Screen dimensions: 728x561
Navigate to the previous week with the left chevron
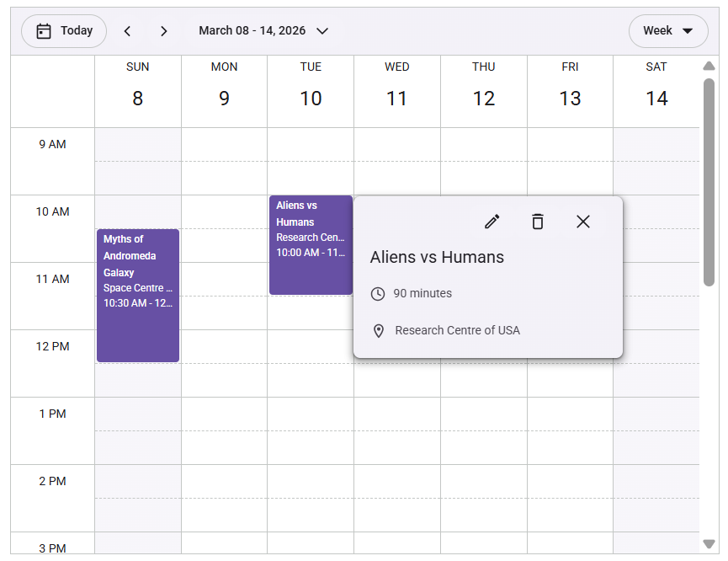[127, 30]
